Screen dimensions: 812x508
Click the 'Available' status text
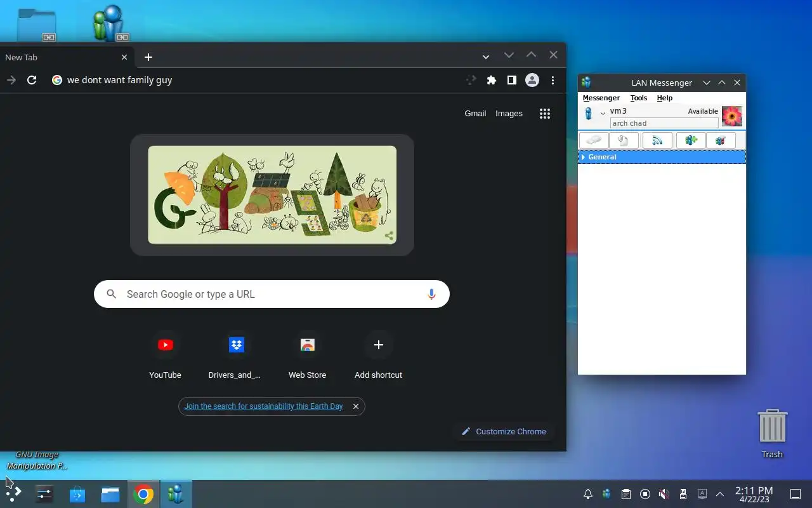[x=703, y=111]
